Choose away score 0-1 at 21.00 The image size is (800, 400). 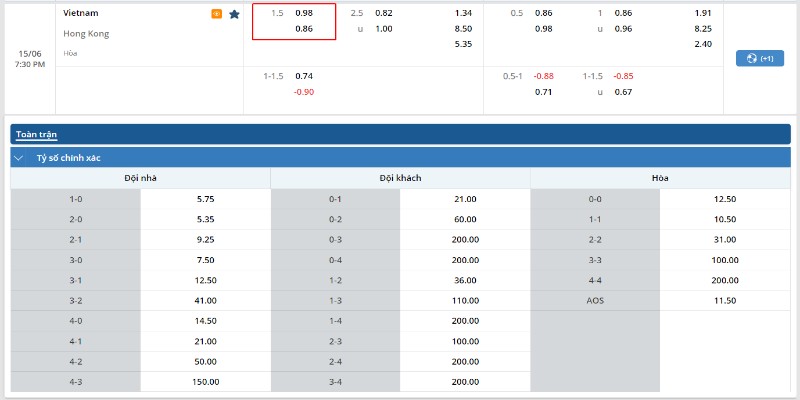(x=465, y=199)
